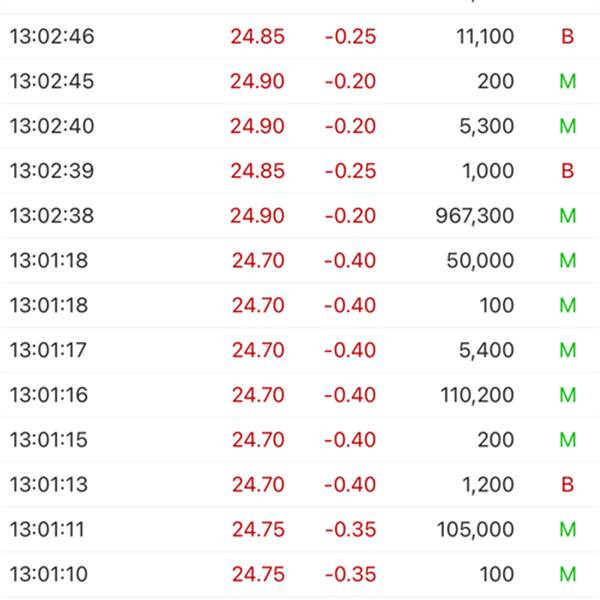Tap the B marker on the 13:01:13 row
This screenshot has width=600, height=600.
coord(567,485)
